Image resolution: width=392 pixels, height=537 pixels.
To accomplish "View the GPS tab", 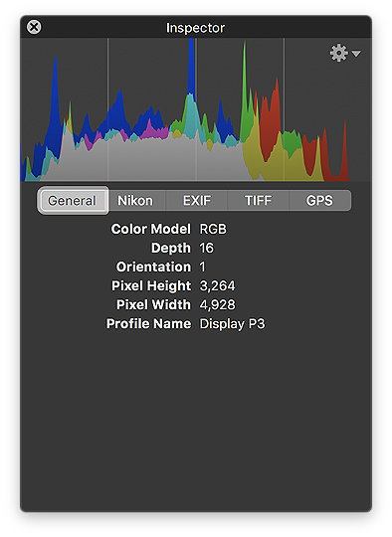I will point(319,201).
